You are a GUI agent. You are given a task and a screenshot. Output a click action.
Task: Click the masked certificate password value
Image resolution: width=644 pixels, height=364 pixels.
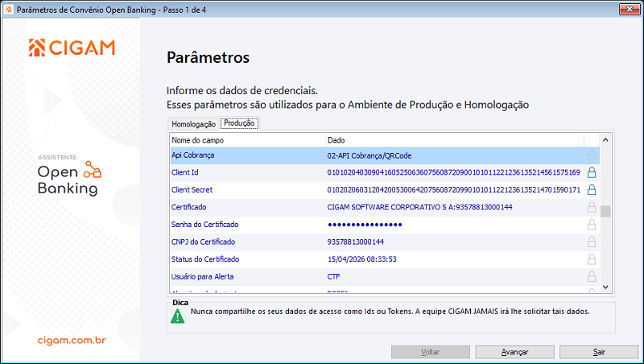click(365, 225)
